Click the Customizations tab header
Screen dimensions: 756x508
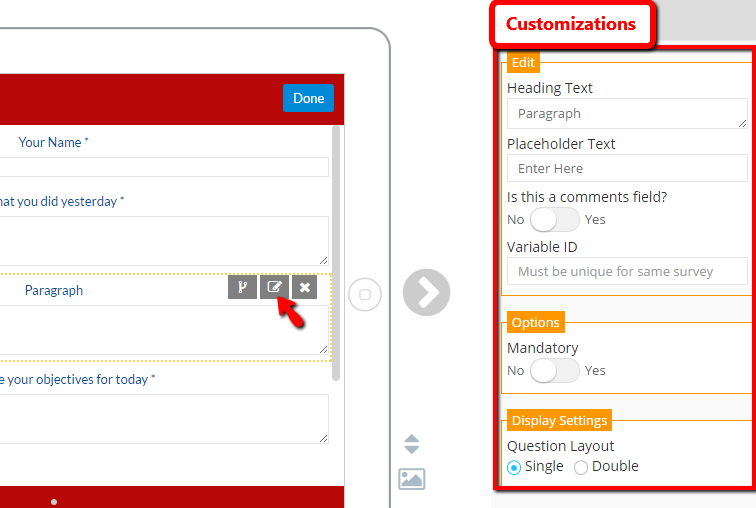(571, 24)
